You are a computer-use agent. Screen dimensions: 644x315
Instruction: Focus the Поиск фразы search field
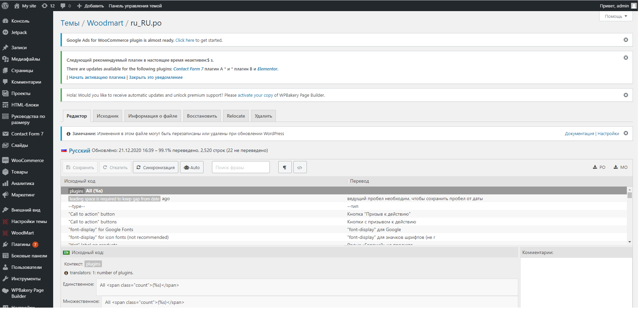(241, 167)
